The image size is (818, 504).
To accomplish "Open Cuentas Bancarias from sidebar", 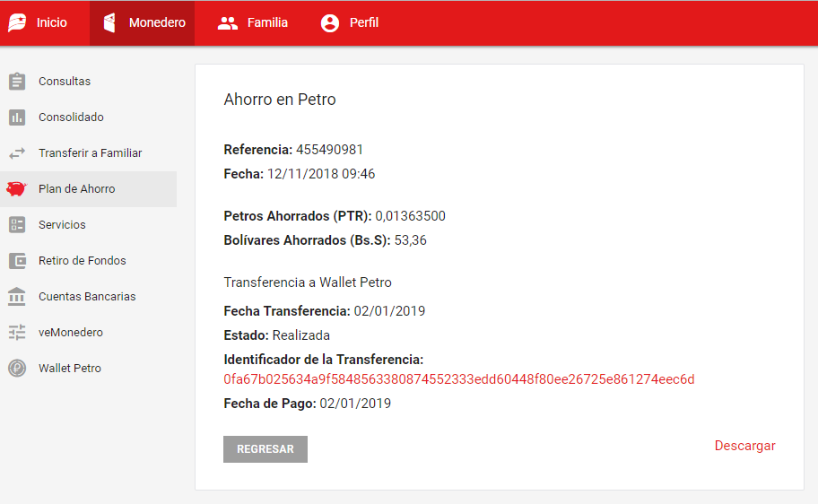I will (87, 297).
